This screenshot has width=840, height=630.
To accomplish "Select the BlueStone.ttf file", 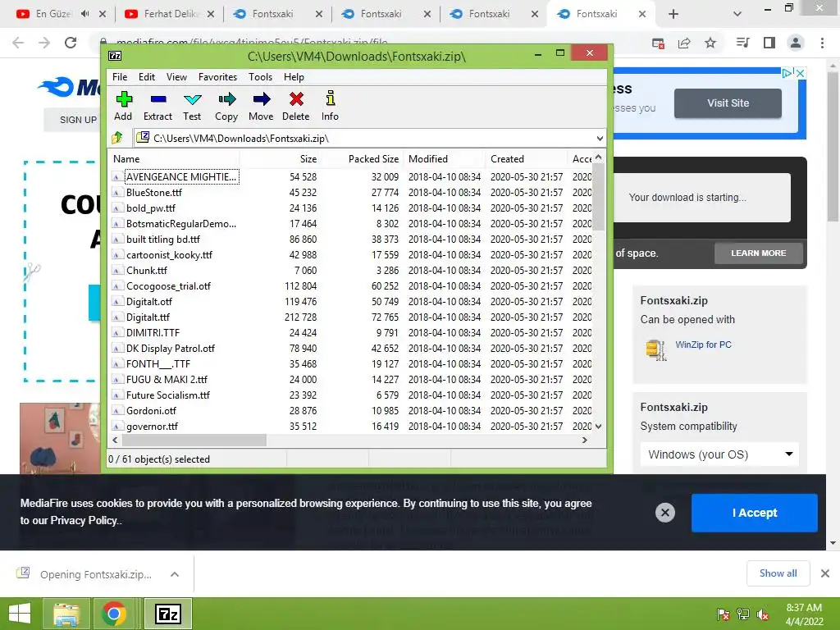I will click(153, 192).
